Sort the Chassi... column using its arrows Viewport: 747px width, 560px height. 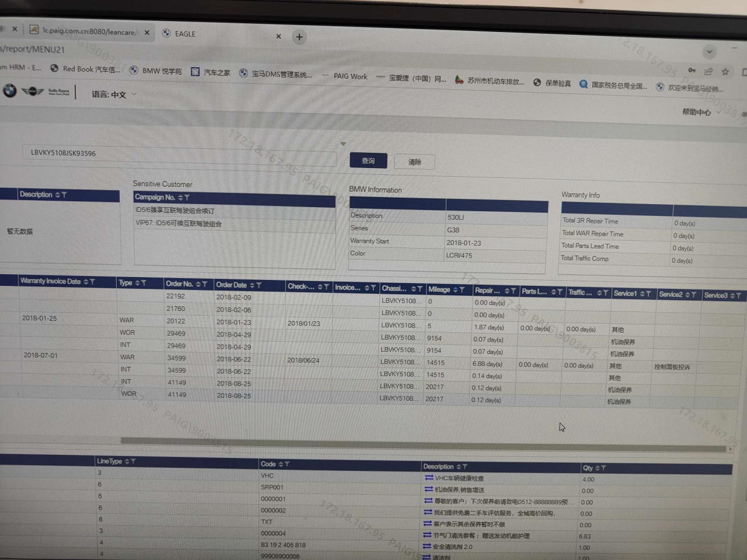point(413,289)
